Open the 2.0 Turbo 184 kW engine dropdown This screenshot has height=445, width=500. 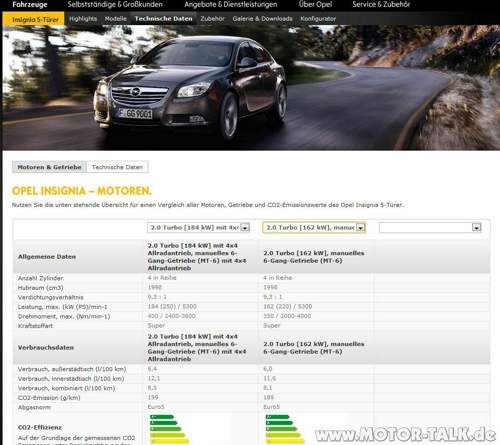pos(198,228)
